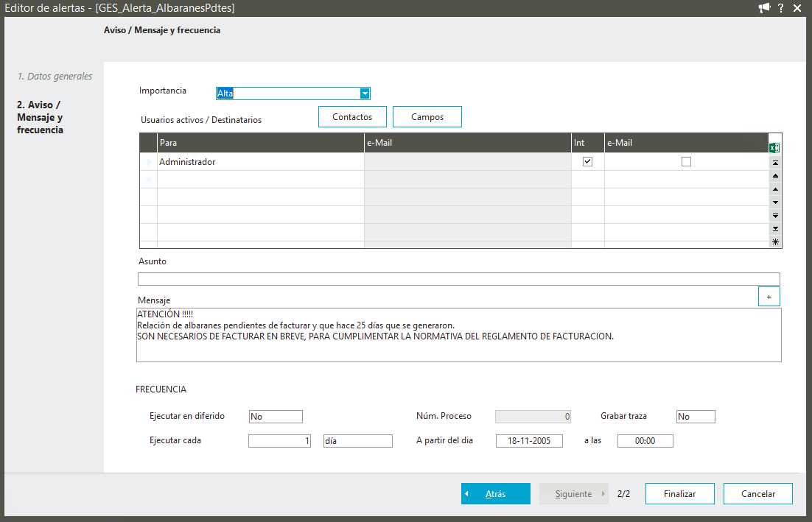Go back with the Atrás button

496,493
